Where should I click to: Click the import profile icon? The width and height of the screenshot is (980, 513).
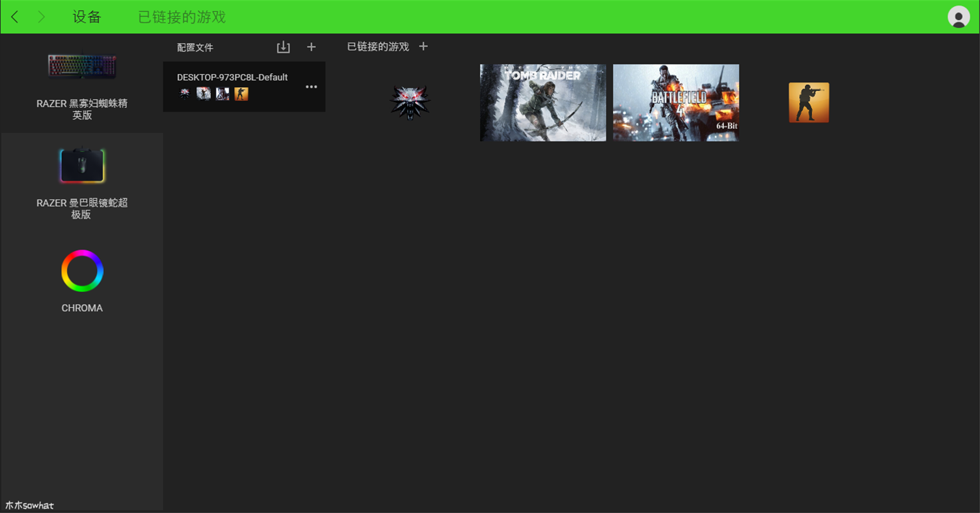(x=284, y=47)
